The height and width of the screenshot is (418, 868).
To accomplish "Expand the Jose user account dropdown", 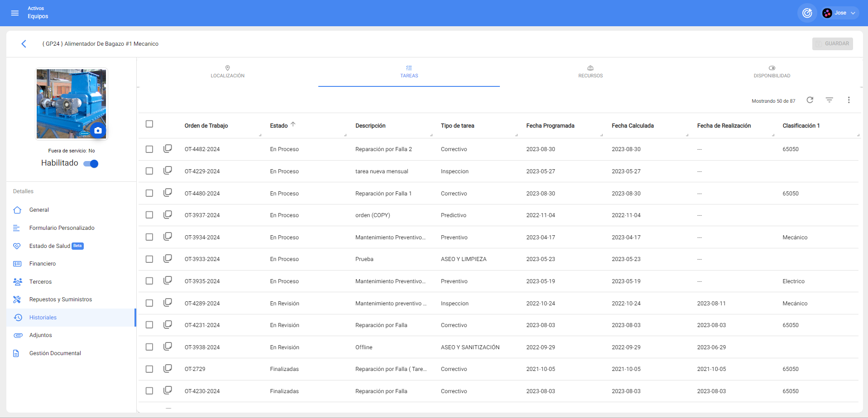I will coord(840,13).
